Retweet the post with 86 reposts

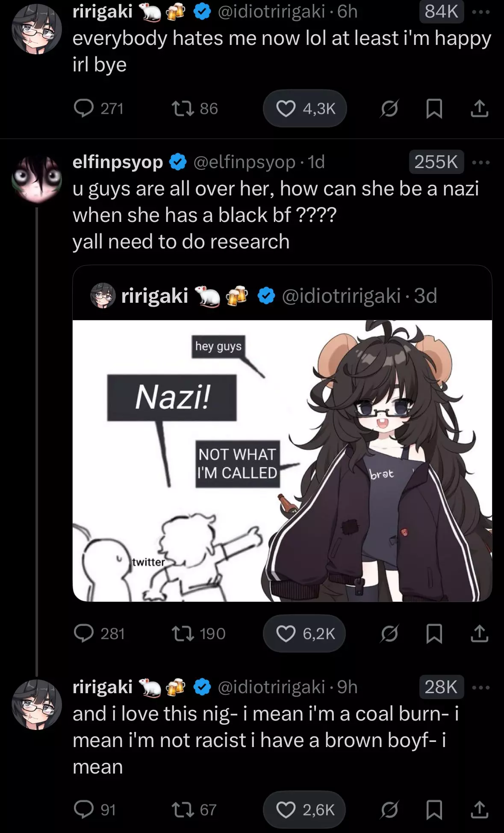pos(195,108)
